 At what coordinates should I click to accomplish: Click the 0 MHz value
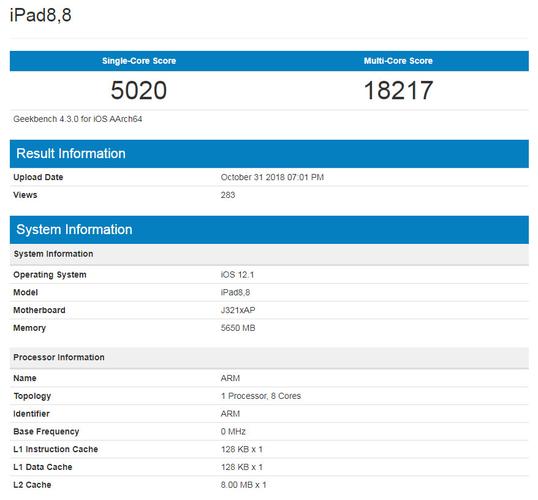click(x=233, y=432)
